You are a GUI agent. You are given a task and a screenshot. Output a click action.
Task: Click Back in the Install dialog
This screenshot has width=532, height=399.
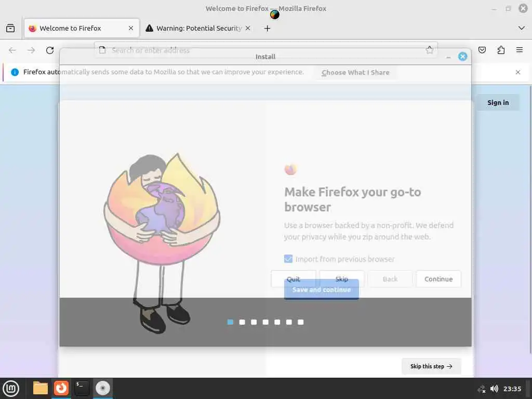pyautogui.click(x=390, y=279)
